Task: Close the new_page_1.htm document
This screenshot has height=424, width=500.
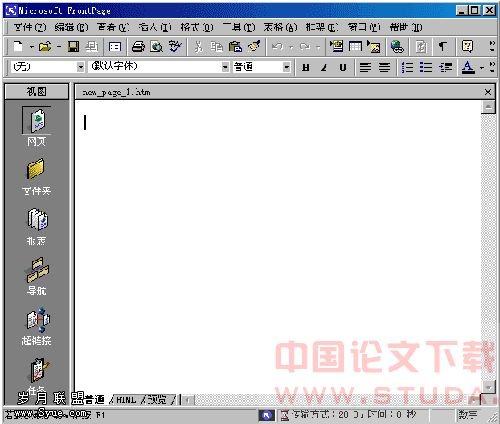Action: (x=488, y=92)
